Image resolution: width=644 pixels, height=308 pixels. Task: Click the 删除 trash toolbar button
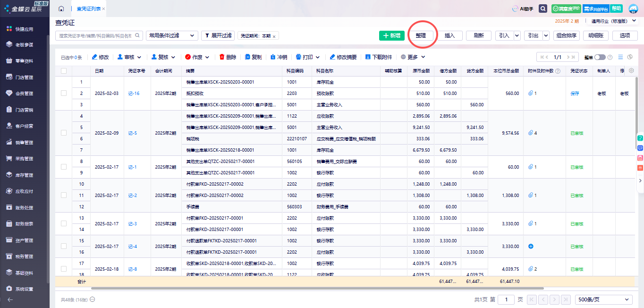228,57
